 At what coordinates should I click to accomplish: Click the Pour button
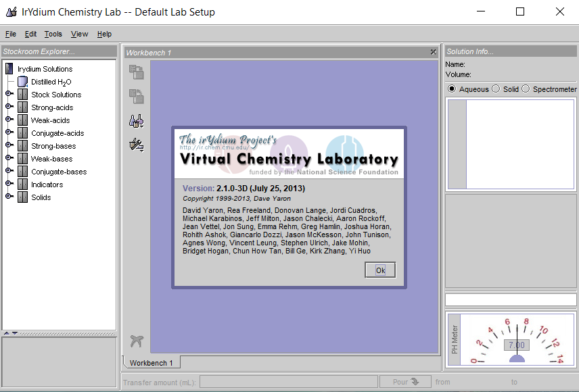[x=404, y=381]
